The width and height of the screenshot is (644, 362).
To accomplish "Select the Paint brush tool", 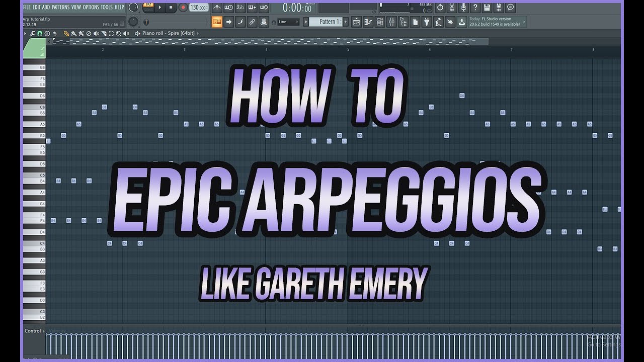I will click(73, 33).
